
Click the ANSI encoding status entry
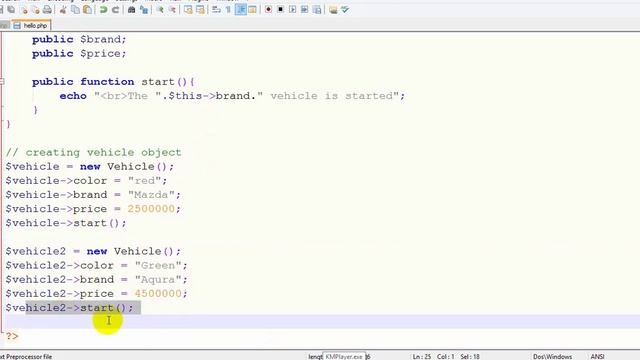[x=597, y=356]
